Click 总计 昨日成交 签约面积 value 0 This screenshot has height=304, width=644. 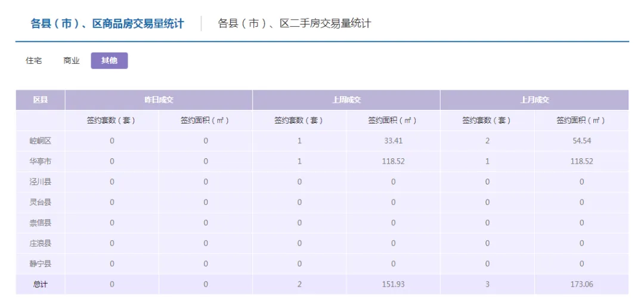point(205,284)
